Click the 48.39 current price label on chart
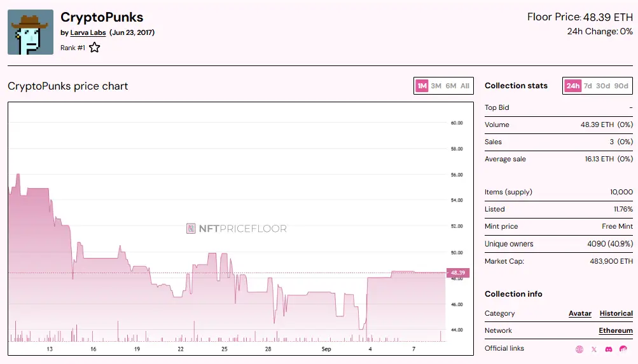The image size is (638, 364). [458, 273]
